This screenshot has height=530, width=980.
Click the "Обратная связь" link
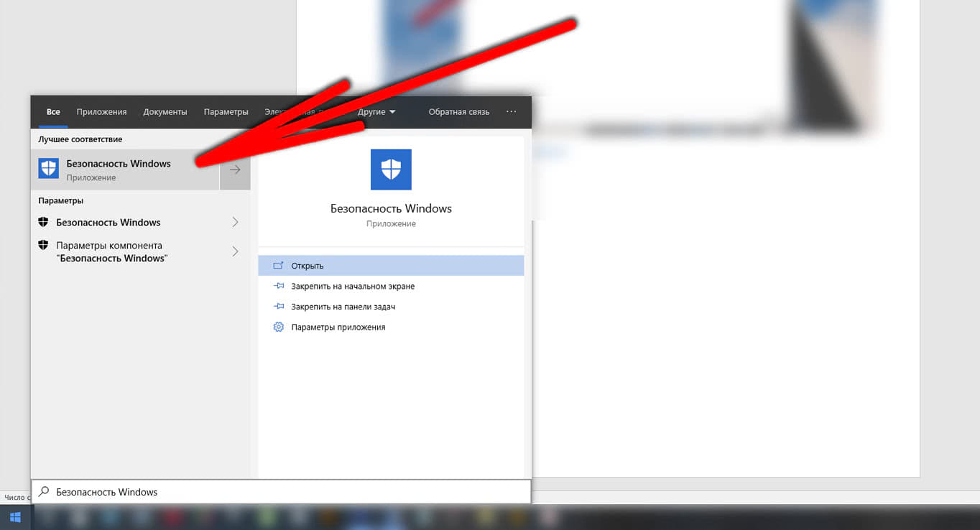point(458,112)
